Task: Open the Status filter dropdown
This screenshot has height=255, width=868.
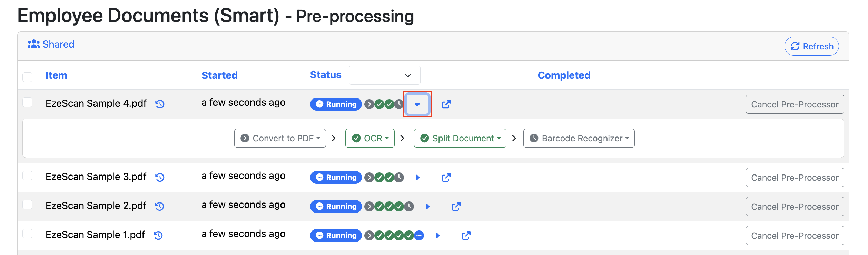Action: (384, 75)
